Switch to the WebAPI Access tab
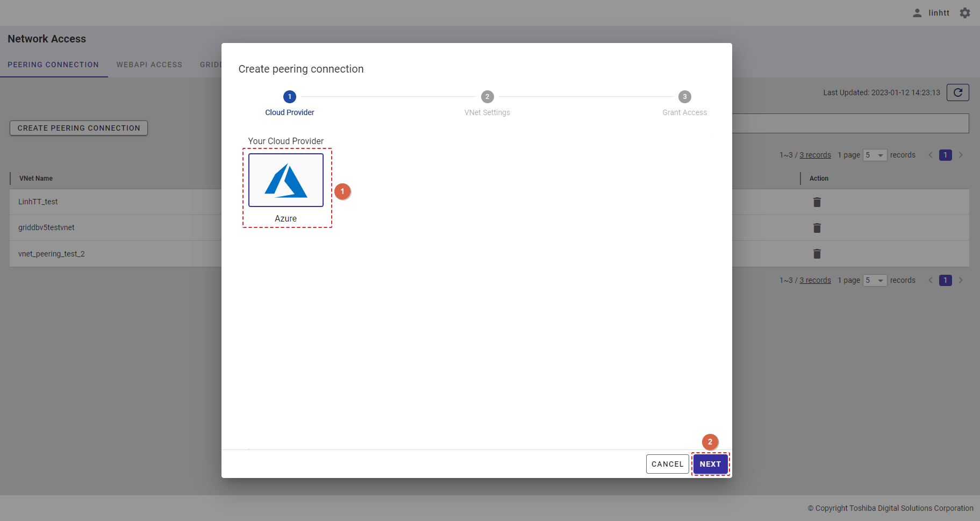This screenshot has height=521, width=980. (x=149, y=65)
